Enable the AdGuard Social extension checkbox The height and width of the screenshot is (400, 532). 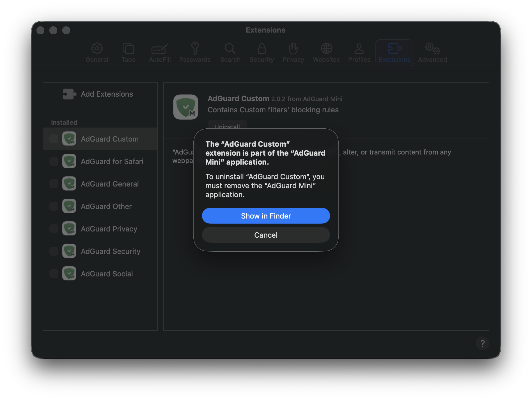pyautogui.click(x=54, y=273)
